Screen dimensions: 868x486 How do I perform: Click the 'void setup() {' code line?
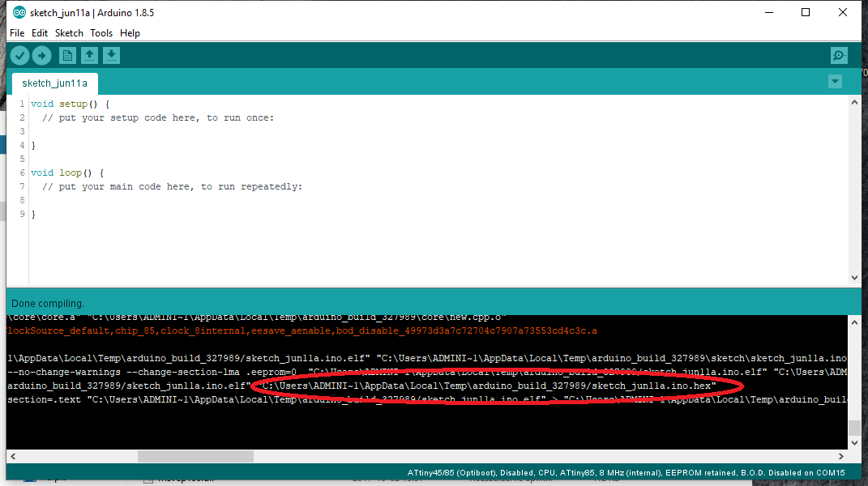tap(71, 104)
